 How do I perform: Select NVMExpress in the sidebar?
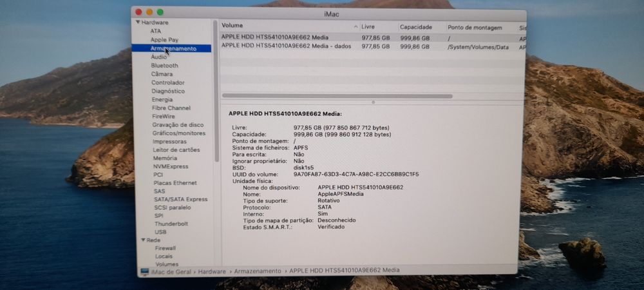pyautogui.click(x=171, y=166)
